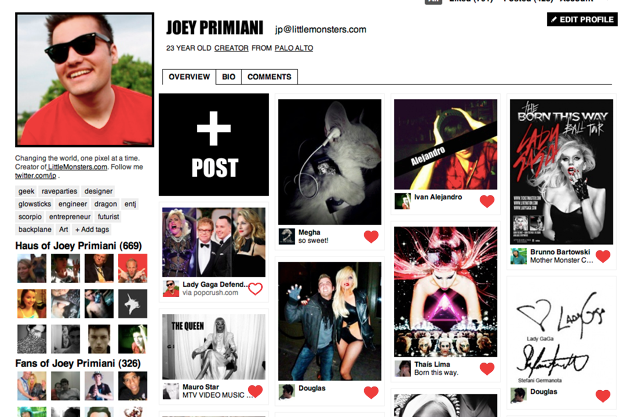Open the Creator link under name
637x417 pixels.
pyautogui.click(x=231, y=48)
